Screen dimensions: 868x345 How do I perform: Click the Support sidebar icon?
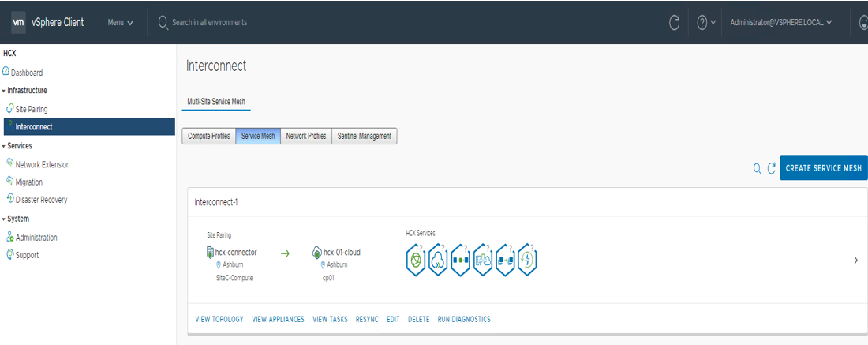click(10, 254)
